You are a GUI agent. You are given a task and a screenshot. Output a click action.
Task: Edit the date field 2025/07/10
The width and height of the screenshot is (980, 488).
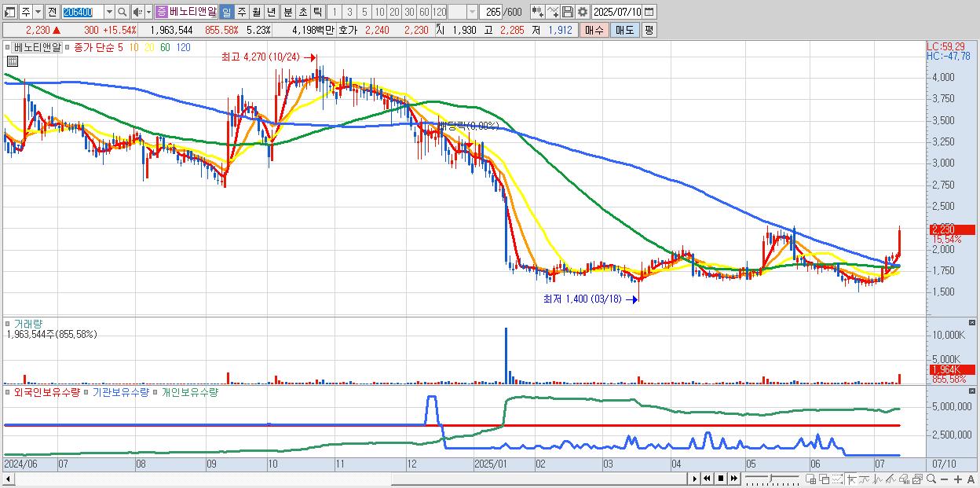pyautogui.click(x=617, y=12)
